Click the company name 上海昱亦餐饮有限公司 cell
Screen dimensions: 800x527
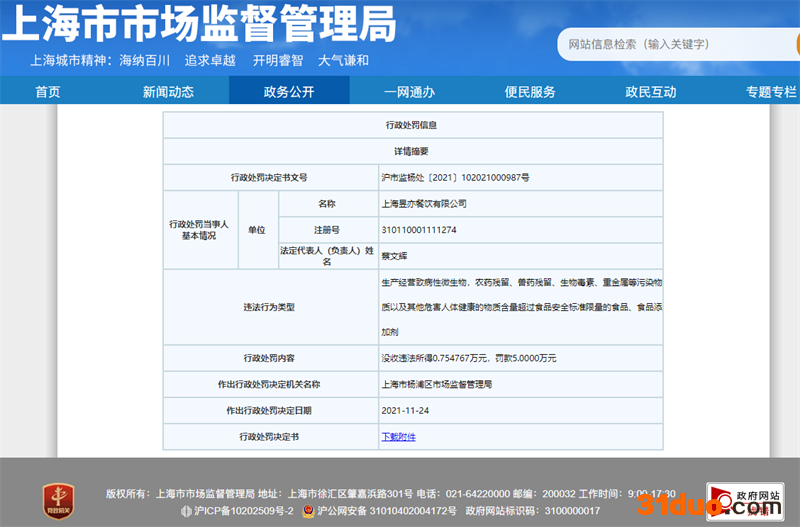pos(424,203)
